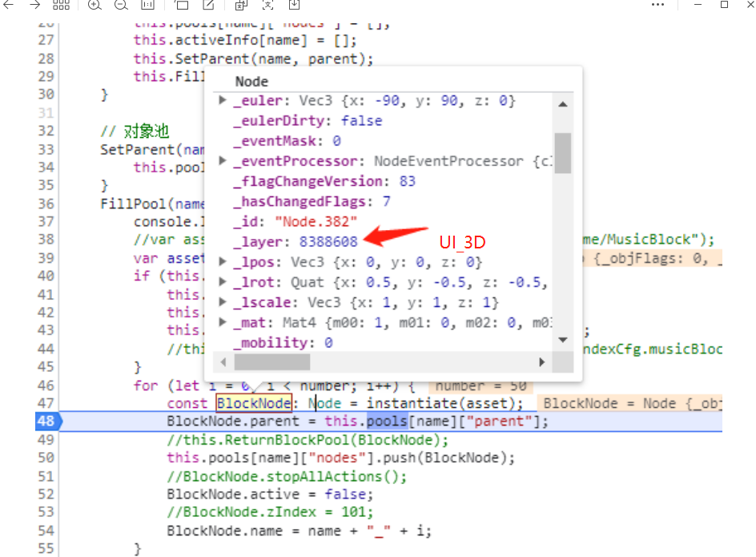Zoom out of the image
This screenshot has height=557, width=756.
[x=121, y=5]
